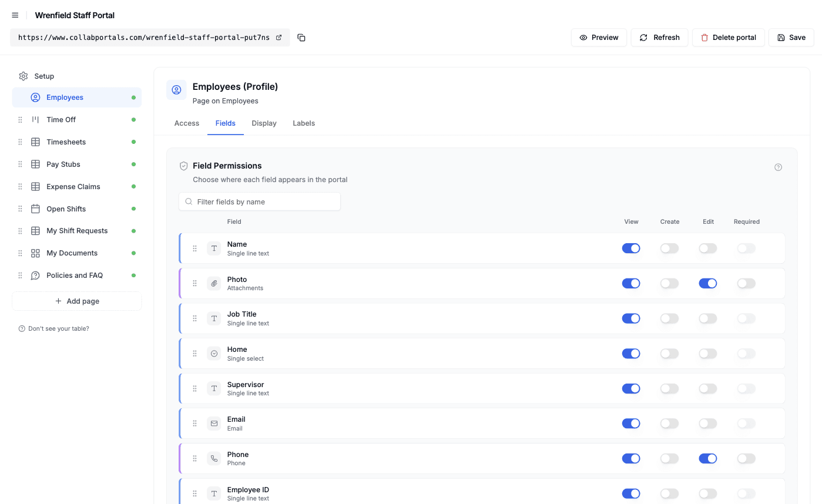The image size is (822, 504).
Task: Grab the Name field drag handle
Action: [195, 248]
